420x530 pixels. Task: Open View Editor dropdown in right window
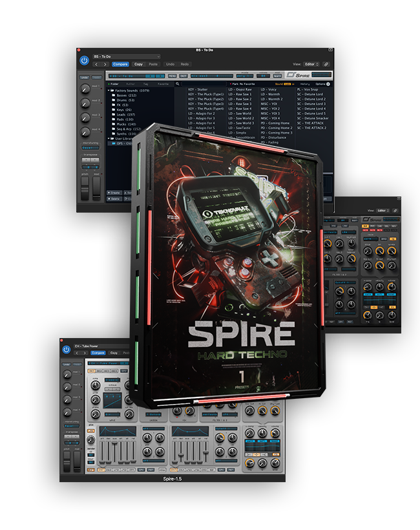[383, 211]
